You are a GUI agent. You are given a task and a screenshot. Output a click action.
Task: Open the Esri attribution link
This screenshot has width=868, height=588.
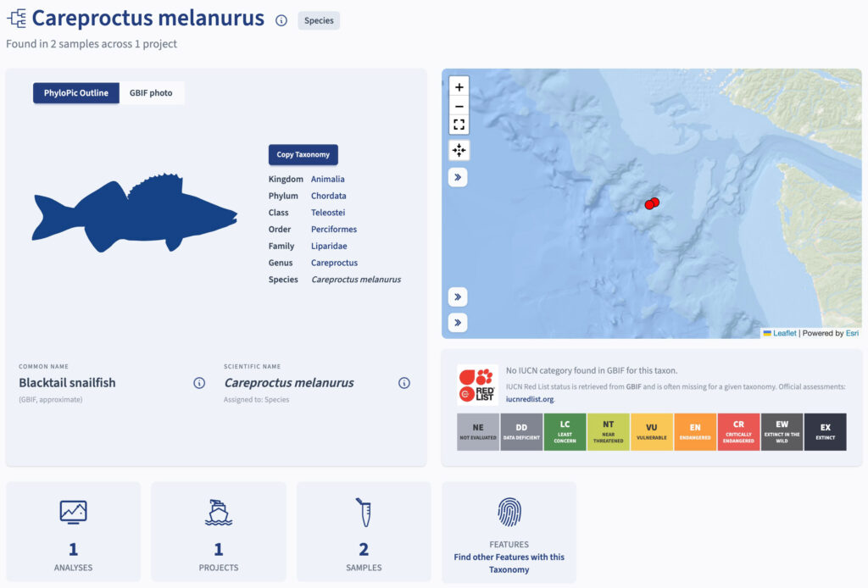852,333
